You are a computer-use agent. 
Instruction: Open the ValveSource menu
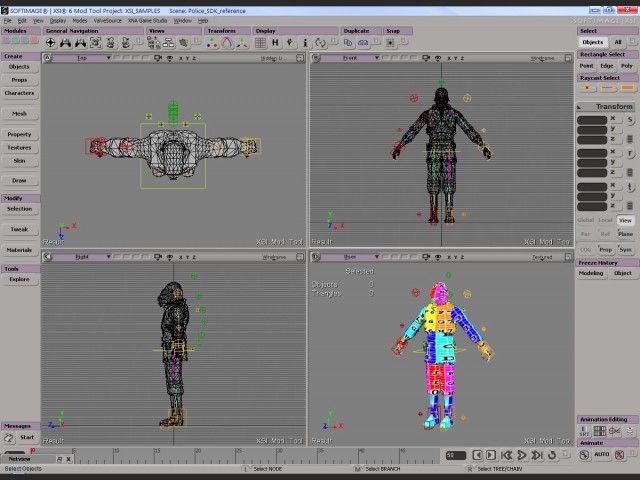(107, 20)
